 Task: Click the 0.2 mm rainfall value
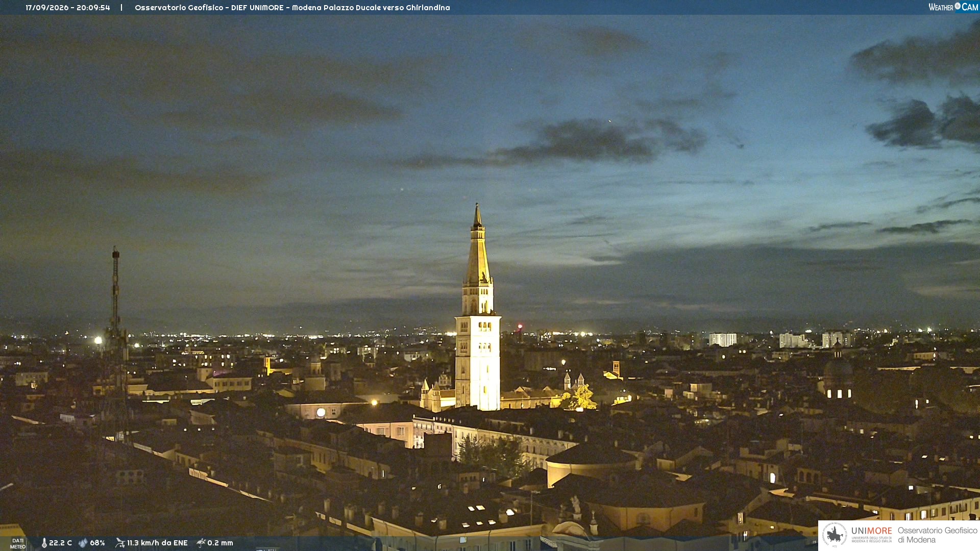pos(220,543)
